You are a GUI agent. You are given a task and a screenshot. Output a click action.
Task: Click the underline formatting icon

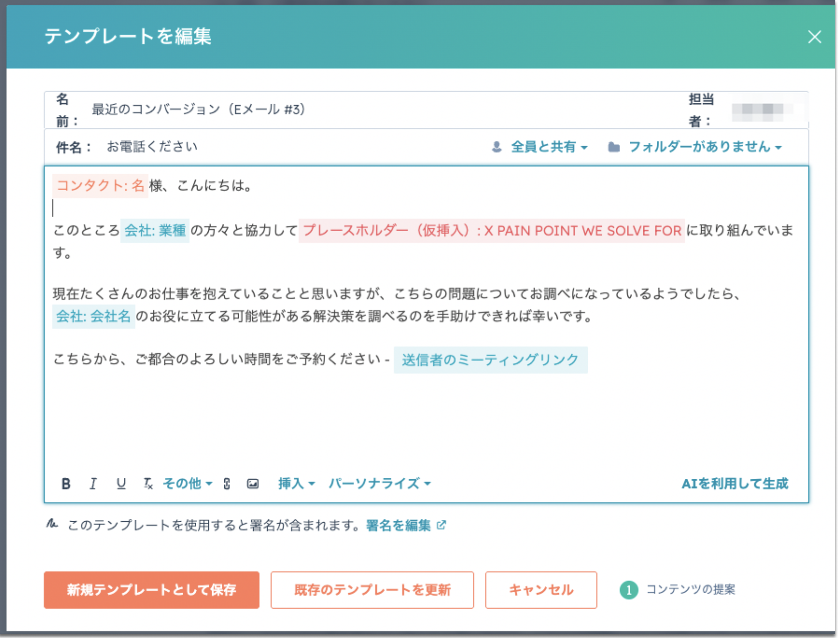point(121,484)
